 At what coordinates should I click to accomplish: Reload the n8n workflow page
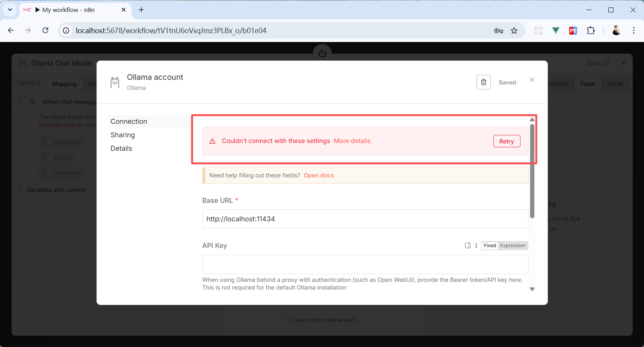[x=45, y=30]
